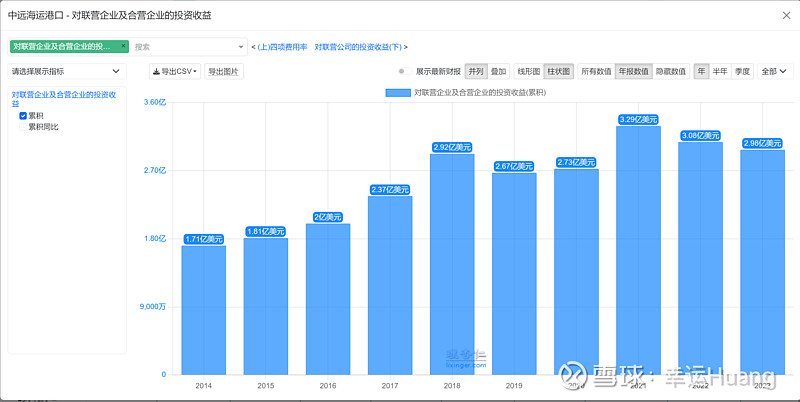This screenshot has width=800, height=402.
Task: Click the bar labeled 3.29亿美元
Action: 638,250
